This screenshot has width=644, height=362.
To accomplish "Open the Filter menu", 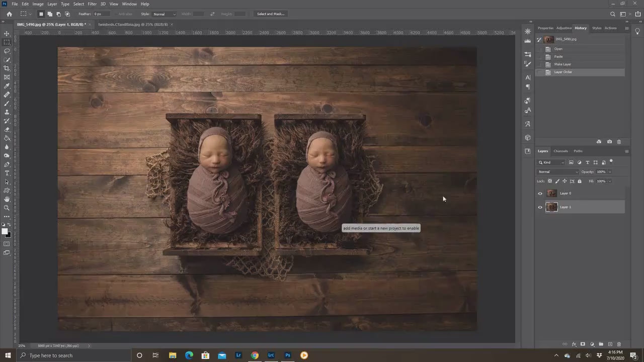I will [x=92, y=4].
